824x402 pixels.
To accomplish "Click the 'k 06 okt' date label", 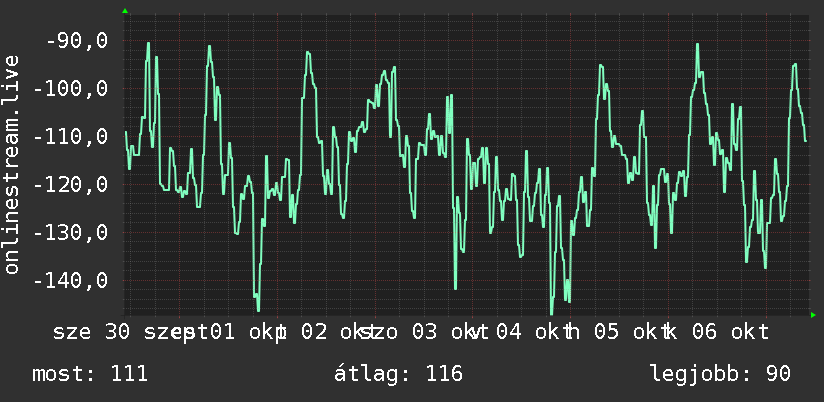I will (715, 333).
